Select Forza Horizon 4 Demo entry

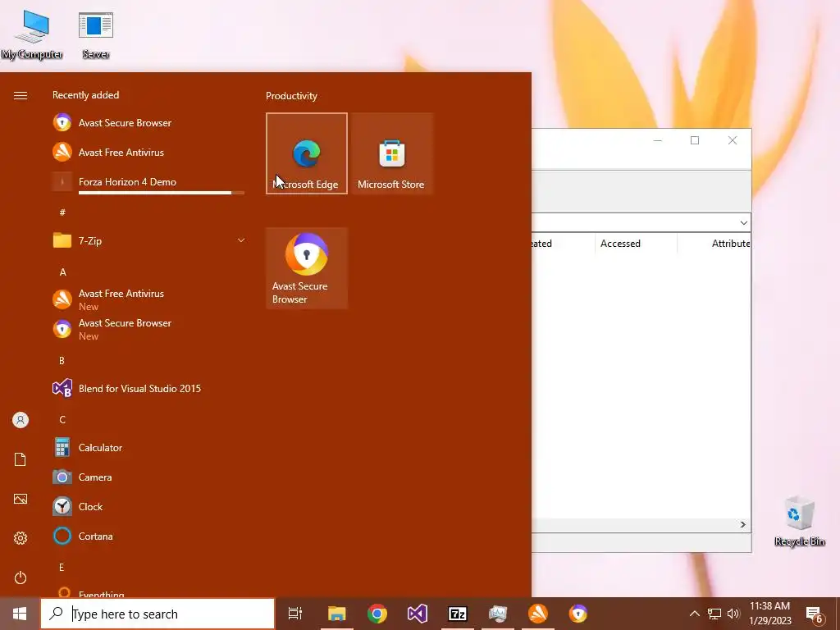(149, 181)
